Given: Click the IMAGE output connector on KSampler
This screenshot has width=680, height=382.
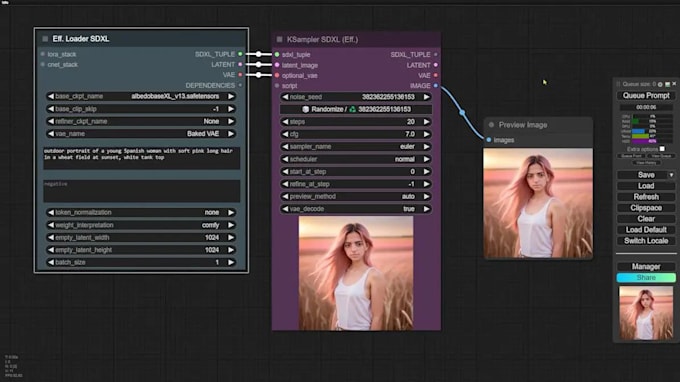Looking at the screenshot, I should point(436,86).
